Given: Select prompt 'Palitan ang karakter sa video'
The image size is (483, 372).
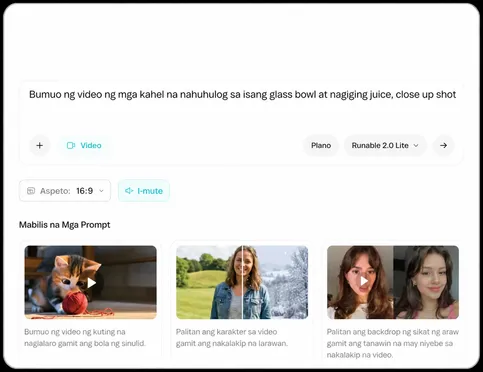Looking at the screenshot, I should click(232, 337).
